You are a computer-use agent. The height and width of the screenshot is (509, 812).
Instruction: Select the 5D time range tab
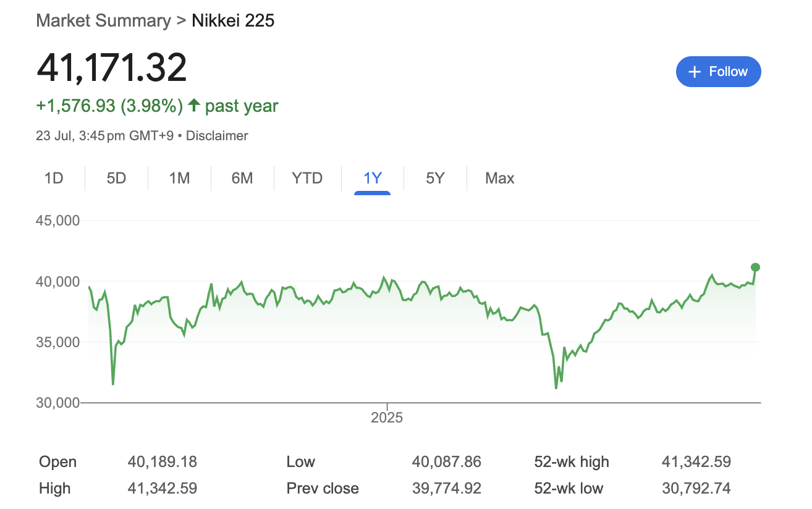[x=116, y=179]
